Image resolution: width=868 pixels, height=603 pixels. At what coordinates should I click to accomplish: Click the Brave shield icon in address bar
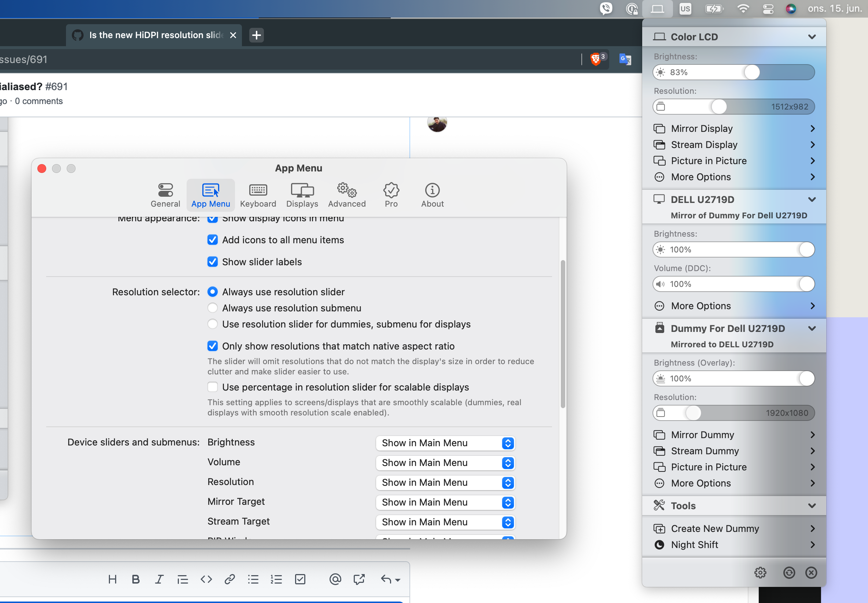tap(596, 59)
